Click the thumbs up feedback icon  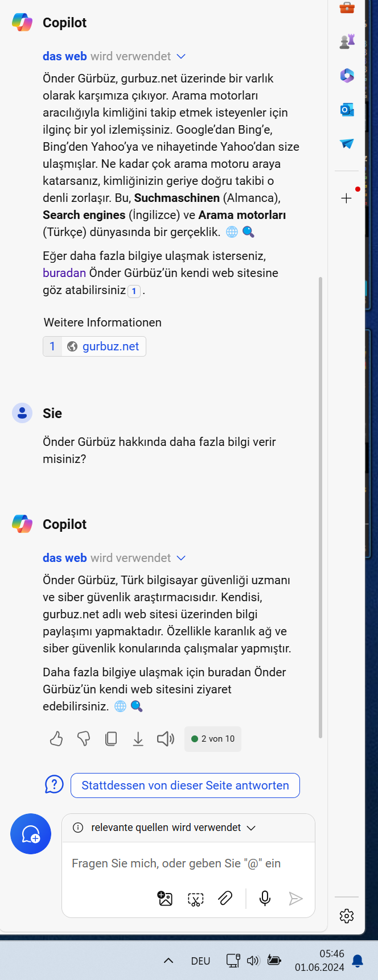pos(56,739)
